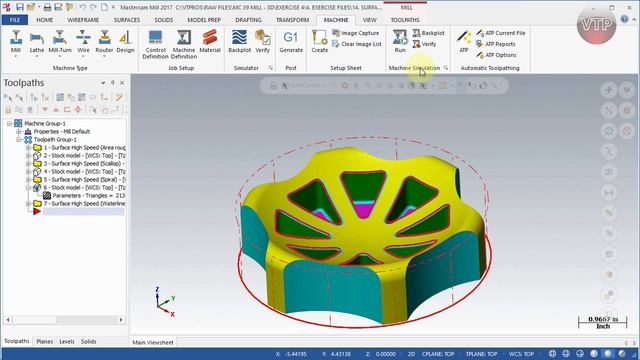Launch Verify in the Simulator group
This screenshot has height=360, width=640.
click(x=262, y=42)
